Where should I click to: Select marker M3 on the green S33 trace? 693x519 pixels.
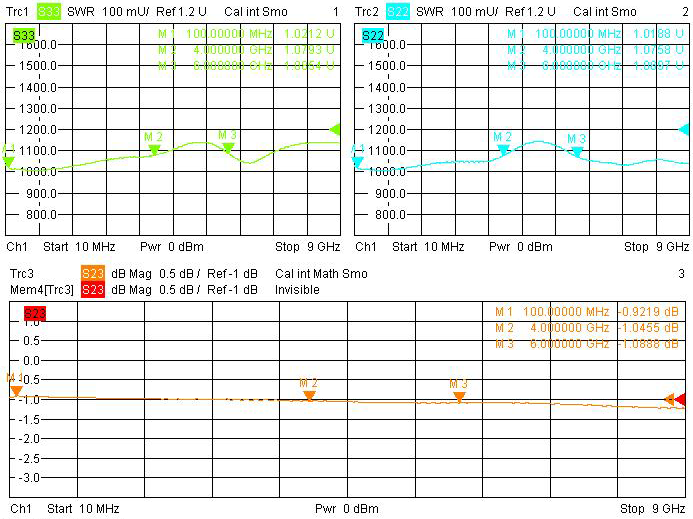(x=228, y=147)
